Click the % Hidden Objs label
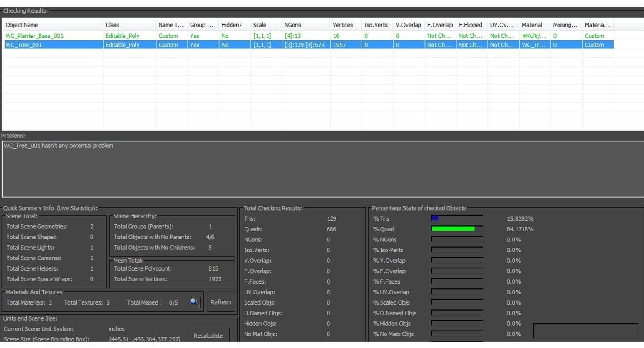Image resolution: width=644 pixels, height=348 pixels. coord(392,323)
